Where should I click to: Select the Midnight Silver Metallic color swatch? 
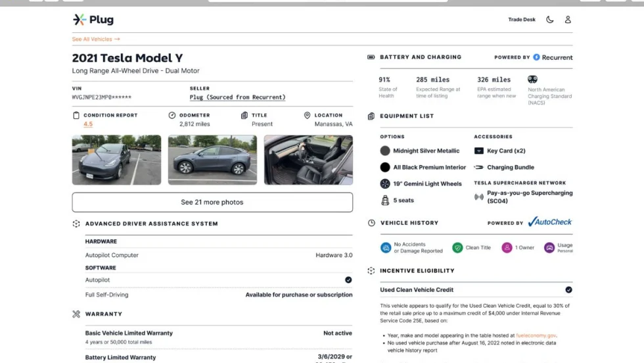pos(385,151)
